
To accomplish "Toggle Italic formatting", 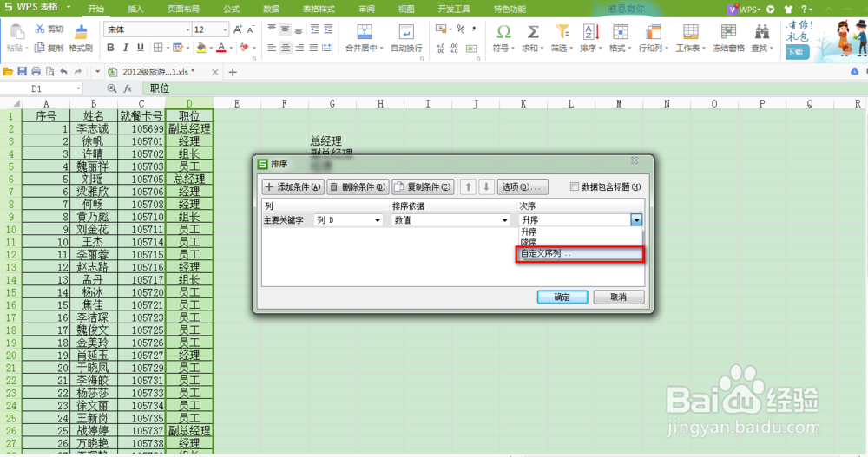I will [x=125, y=48].
